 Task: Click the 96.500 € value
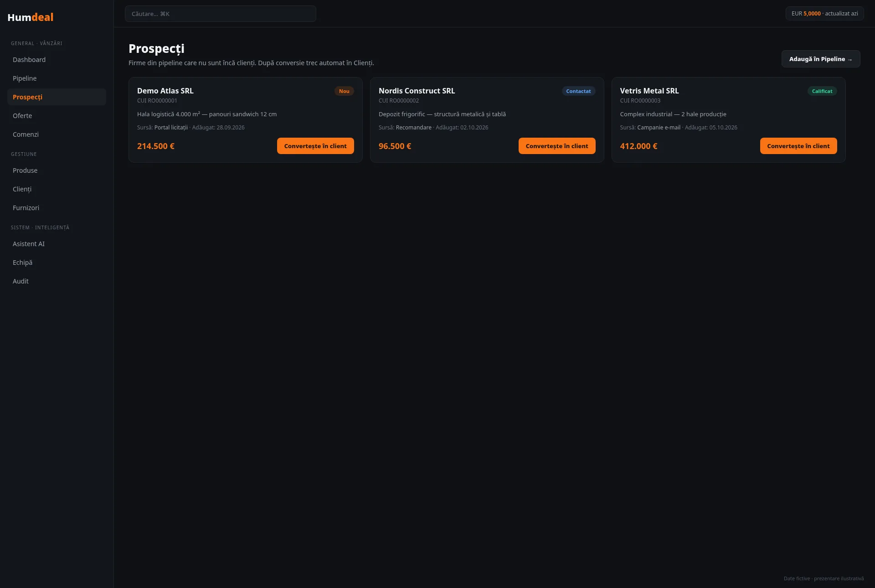[x=395, y=146]
